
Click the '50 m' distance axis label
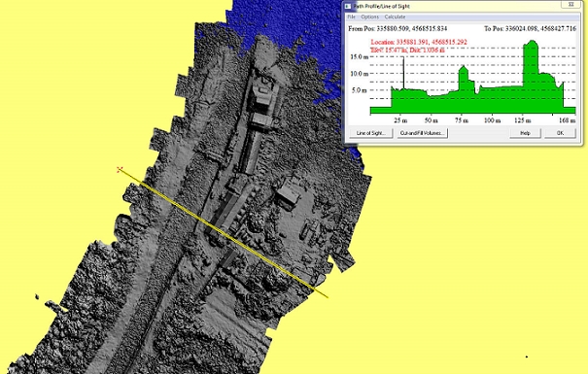coord(431,120)
